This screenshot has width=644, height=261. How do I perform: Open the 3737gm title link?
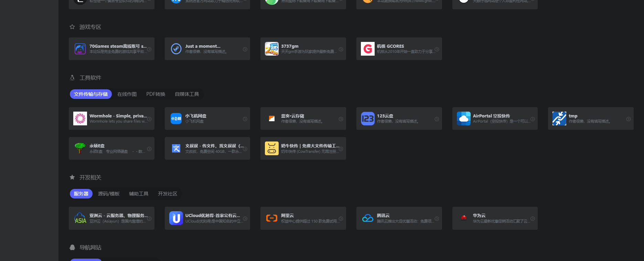coord(290,46)
